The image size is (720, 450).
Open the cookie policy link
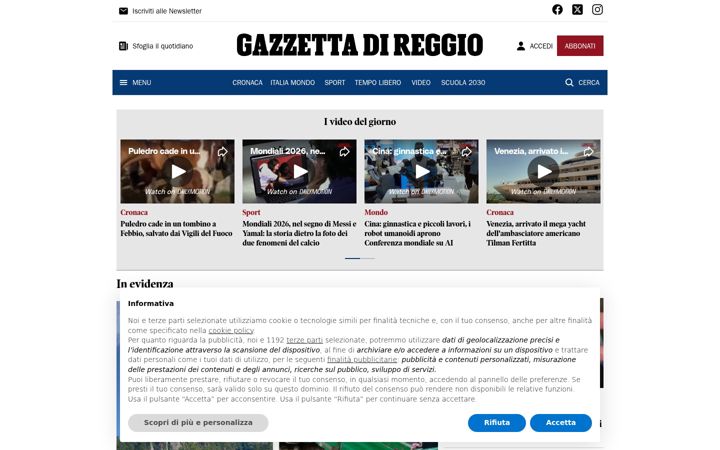[x=231, y=331]
